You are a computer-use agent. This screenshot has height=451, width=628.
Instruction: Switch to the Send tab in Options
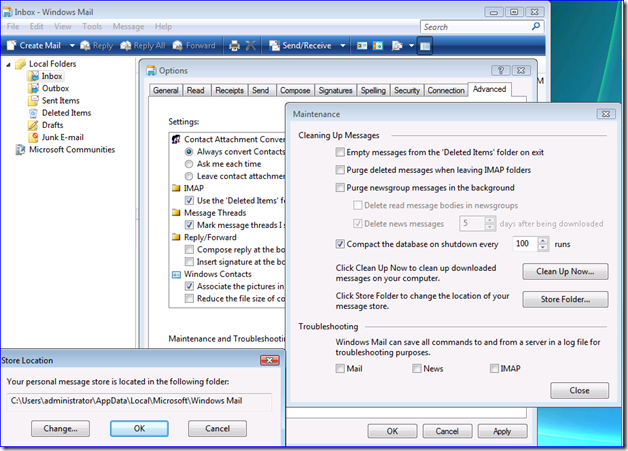coord(261,91)
